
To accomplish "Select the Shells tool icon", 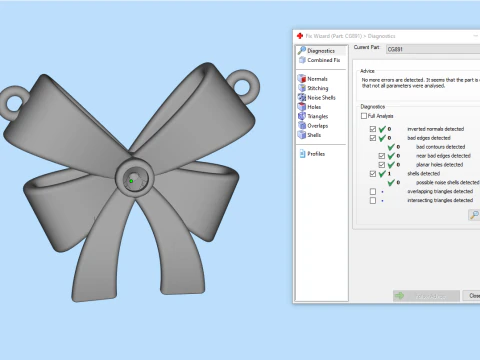I will [x=302, y=135].
